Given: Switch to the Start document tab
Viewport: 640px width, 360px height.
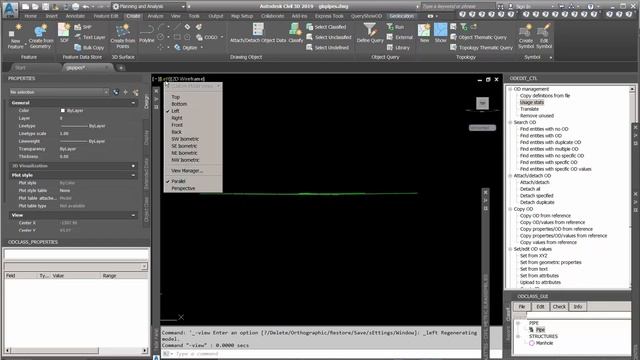Looking at the screenshot, I should point(20,68).
